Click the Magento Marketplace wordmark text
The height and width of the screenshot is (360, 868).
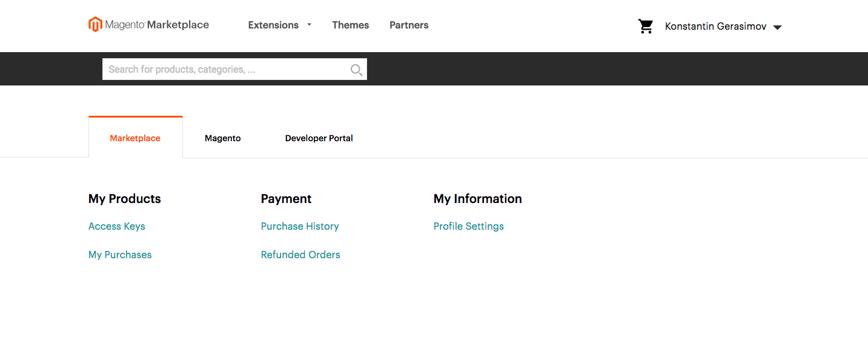click(x=157, y=25)
